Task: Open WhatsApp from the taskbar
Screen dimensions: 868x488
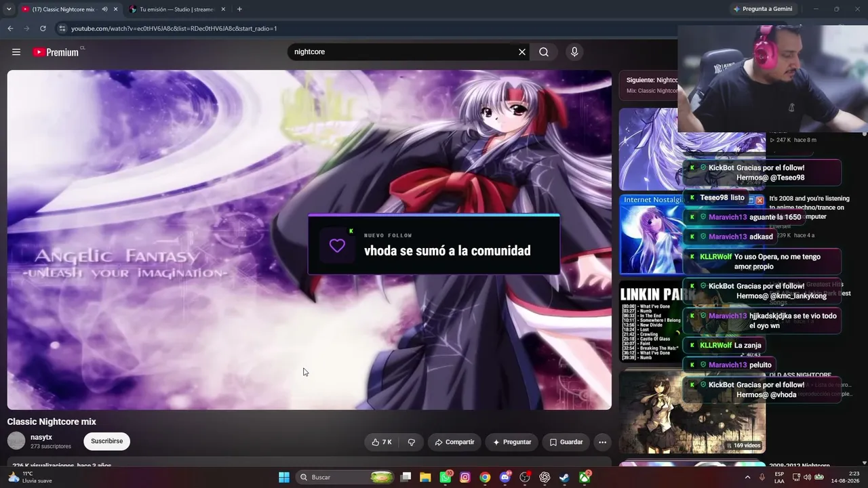Action: (445, 477)
